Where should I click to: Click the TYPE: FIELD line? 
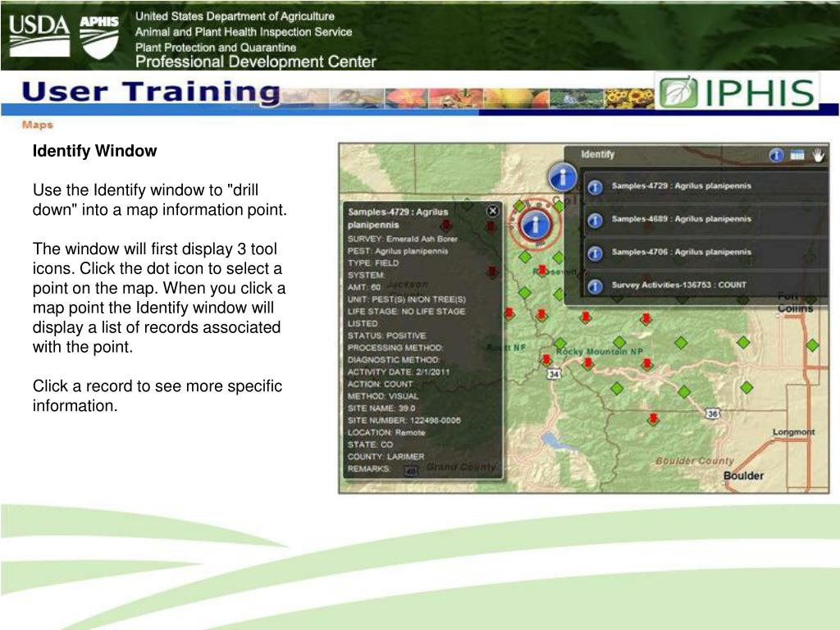373,263
